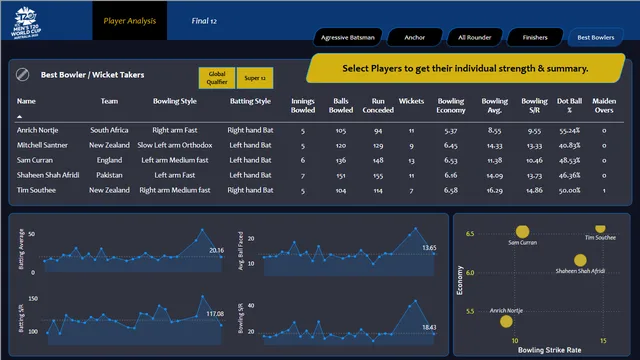Toggle the Global Qualifier filter button
The height and width of the screenshot is (360, 640).
tap(217, 78)
